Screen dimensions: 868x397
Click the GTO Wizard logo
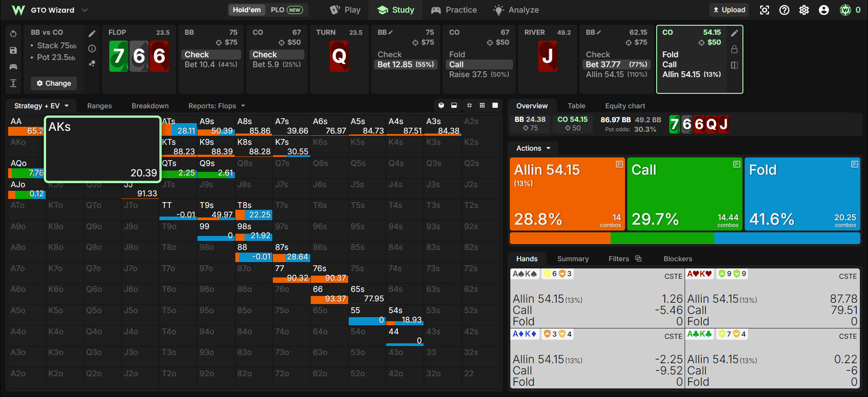(18, 10)
